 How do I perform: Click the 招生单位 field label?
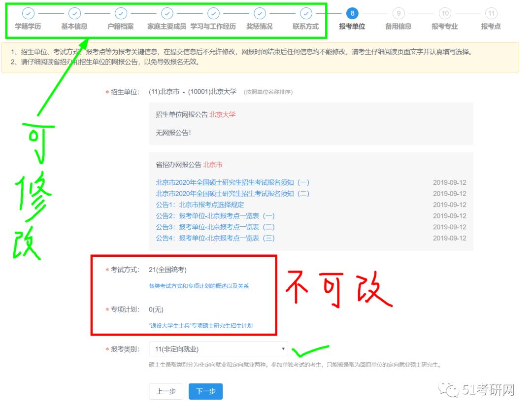click(125, 92)
